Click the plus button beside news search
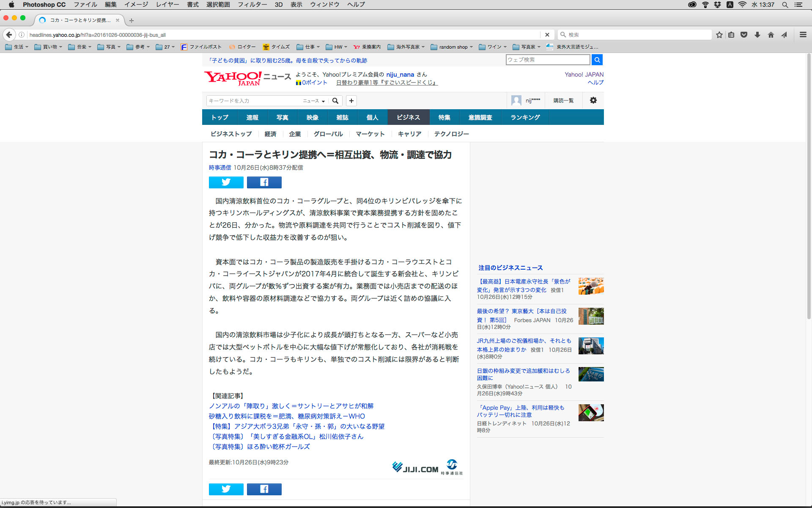 pyautogui.click(x=351, y=101)
